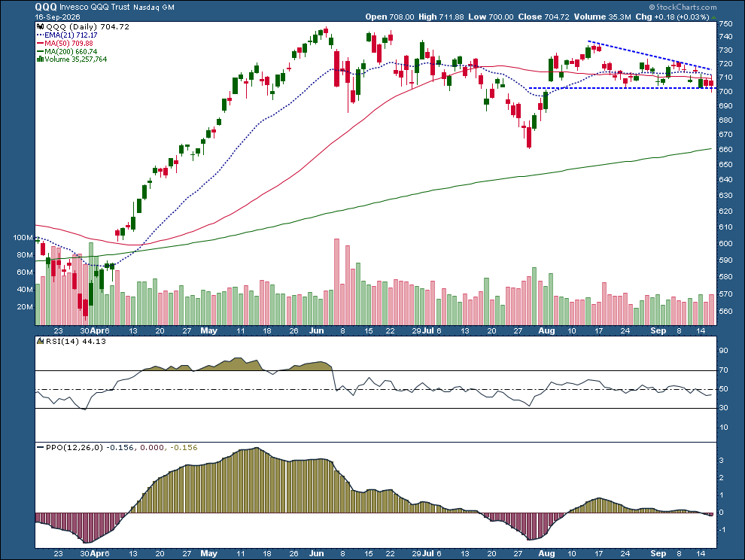
Task: Click the descending blue dashed trendline
Action: (x=649, y=56)
